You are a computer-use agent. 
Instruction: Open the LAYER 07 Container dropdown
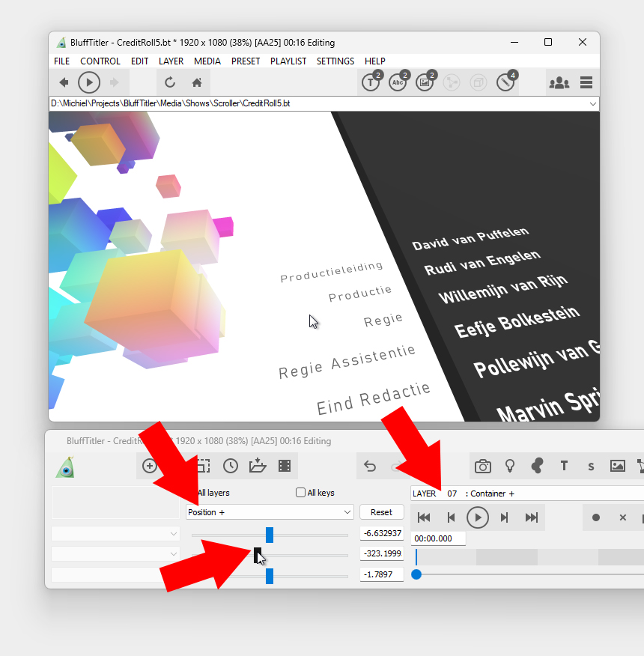click(x=527, y=493)
